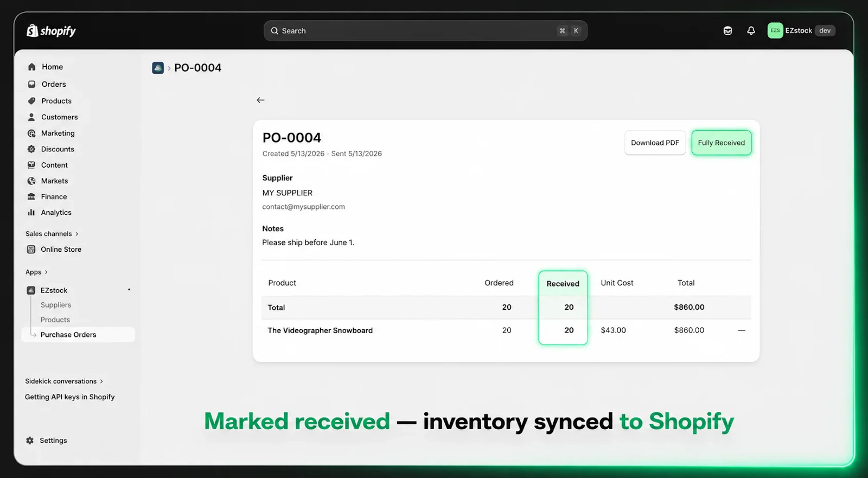Go back with the left arrow
868x478 pixels.
(x=260, y=100)
